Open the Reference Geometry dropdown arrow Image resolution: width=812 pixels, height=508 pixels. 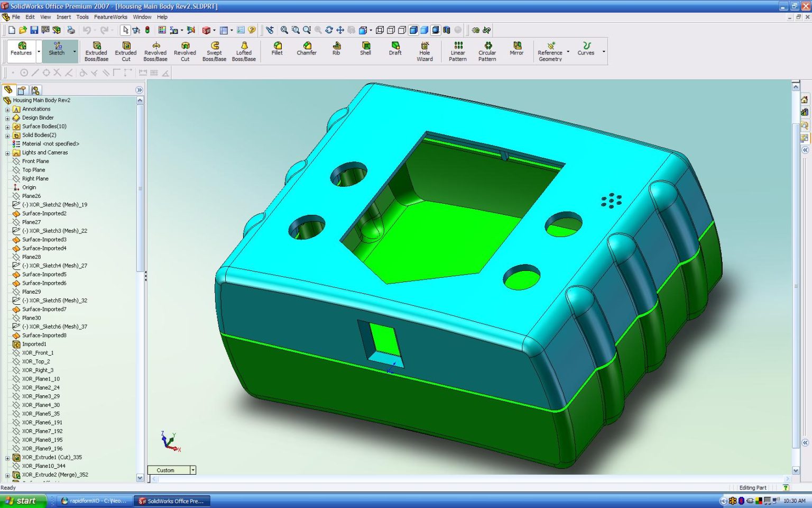568,51
